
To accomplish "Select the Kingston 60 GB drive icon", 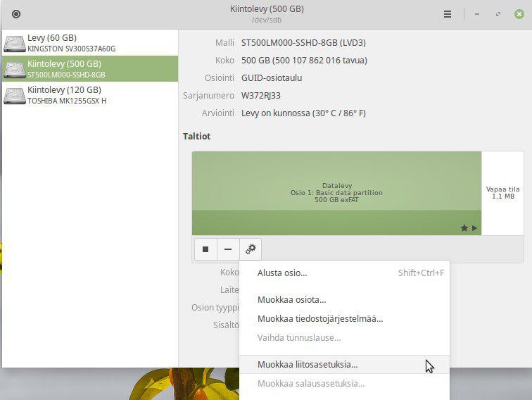I will click(14, 43).
